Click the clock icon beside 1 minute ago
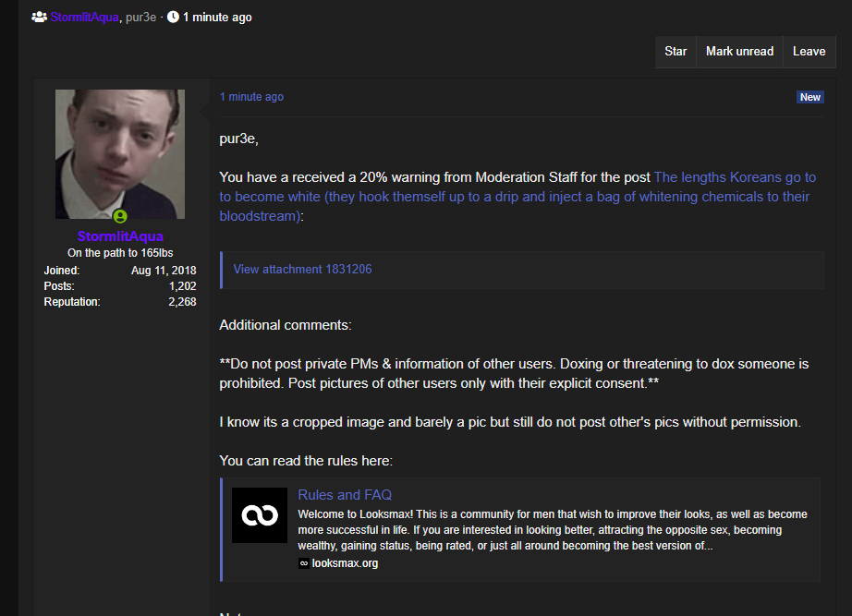The image size is (852, 616). (x=173, y=17)
